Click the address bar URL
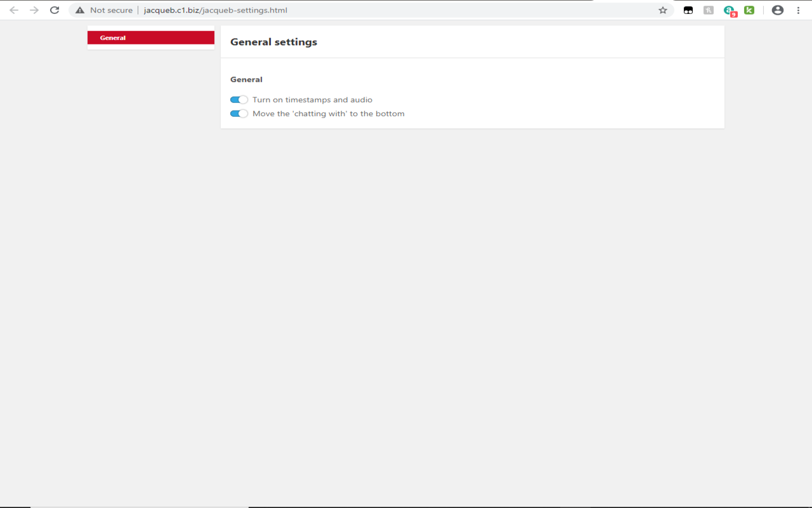 click(216, 10)
